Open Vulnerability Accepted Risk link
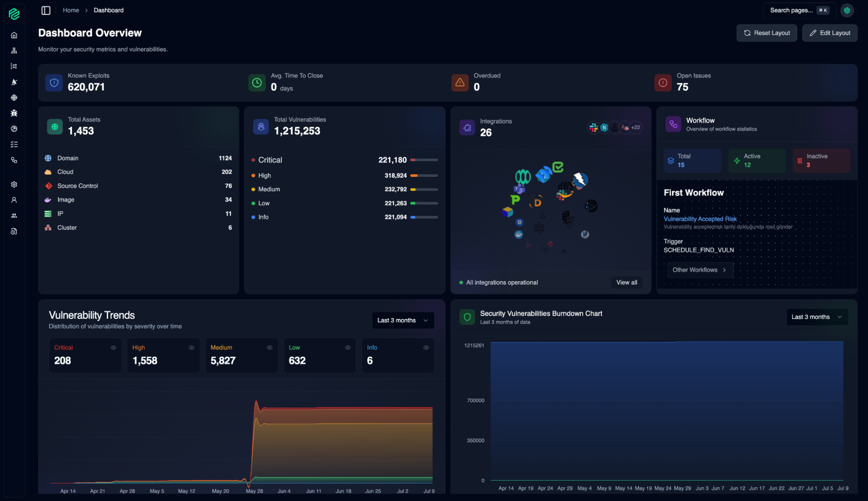 [700, 219]
